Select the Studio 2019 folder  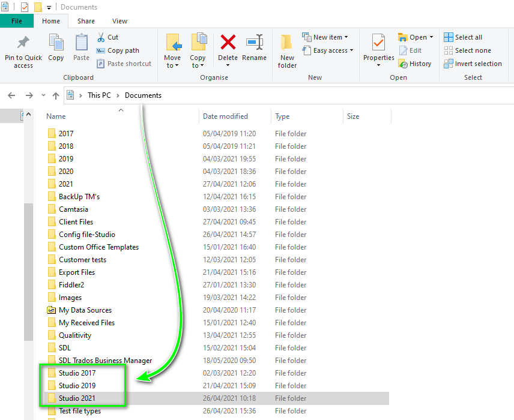(77, 386)
